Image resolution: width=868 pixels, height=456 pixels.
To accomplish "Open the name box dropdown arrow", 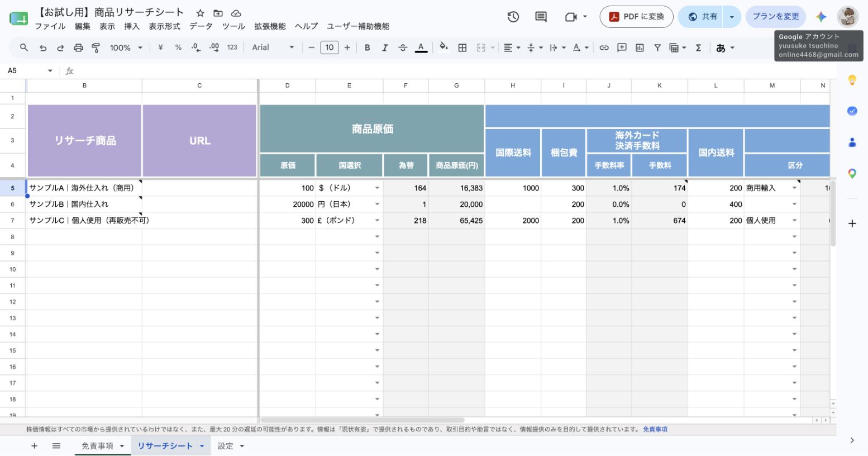I will [x=50, y=71].
